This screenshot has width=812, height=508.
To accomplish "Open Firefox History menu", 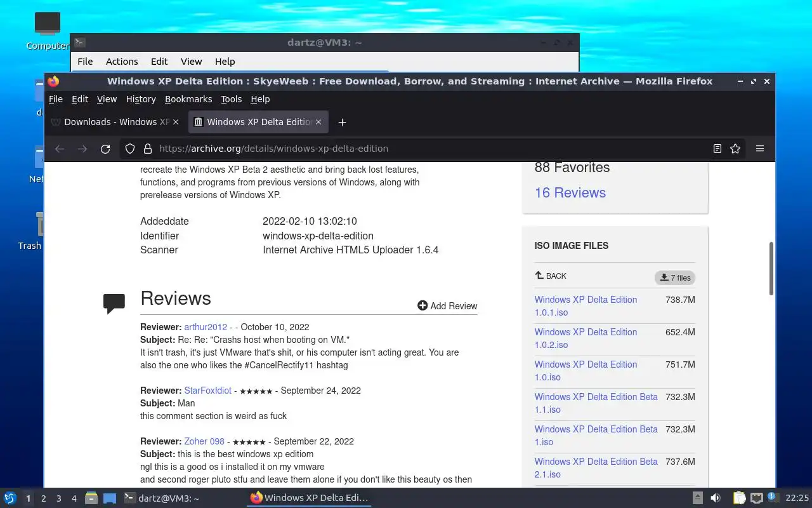I will 141,99.
